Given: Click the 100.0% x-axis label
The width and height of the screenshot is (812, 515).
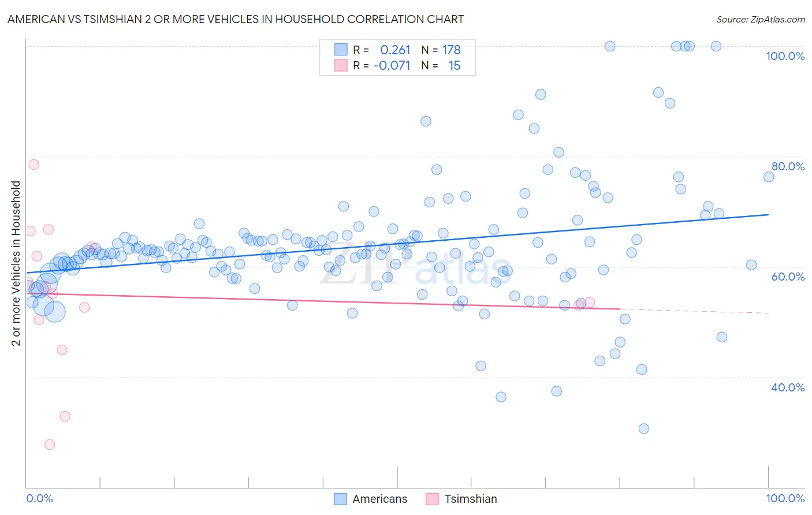Looking at the screenshot, I should point(785,498).
